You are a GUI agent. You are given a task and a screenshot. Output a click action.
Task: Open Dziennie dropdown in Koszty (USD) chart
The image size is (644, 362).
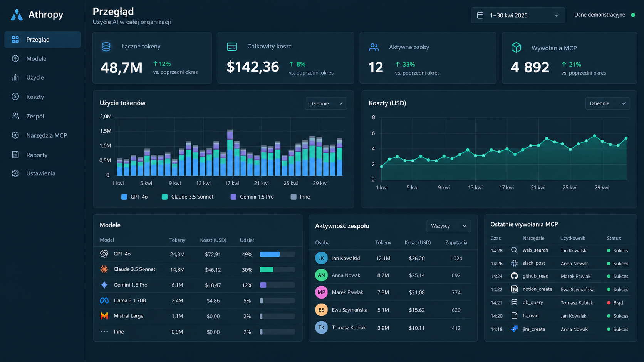(607, 103)
